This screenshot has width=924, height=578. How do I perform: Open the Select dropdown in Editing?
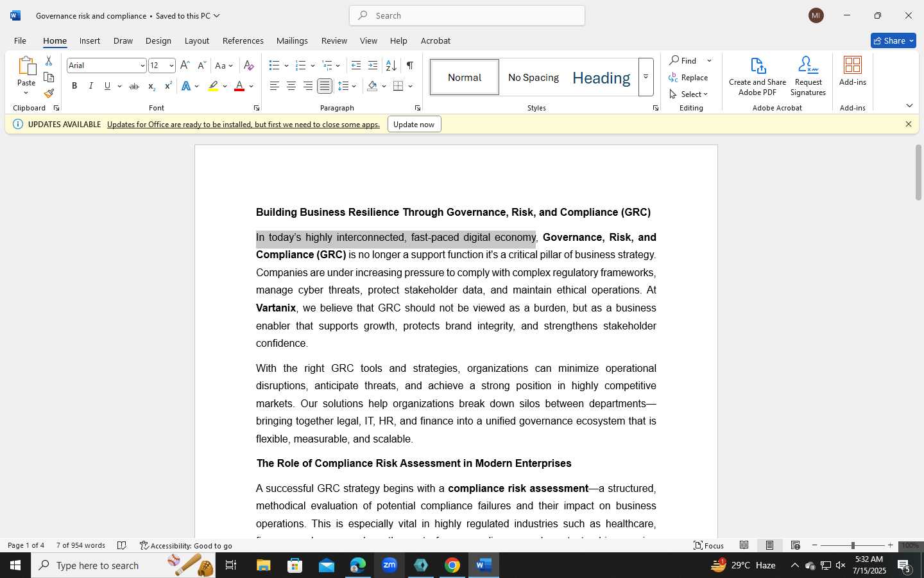689,94
